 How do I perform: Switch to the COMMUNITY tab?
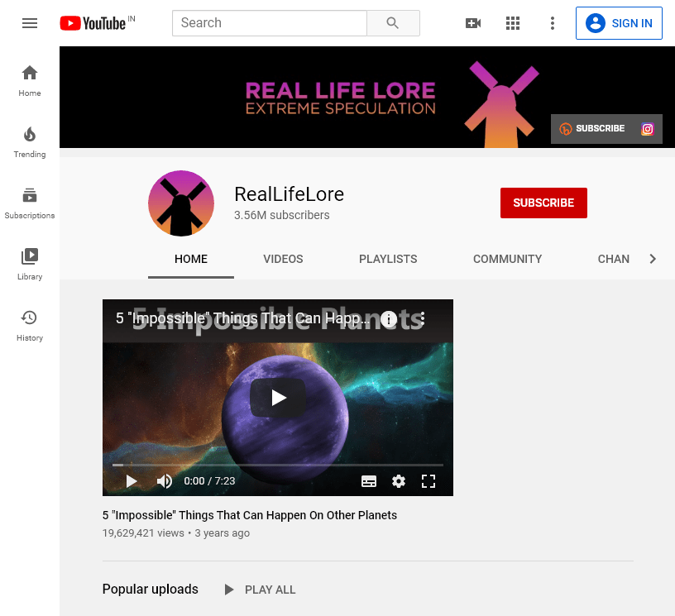508,259
